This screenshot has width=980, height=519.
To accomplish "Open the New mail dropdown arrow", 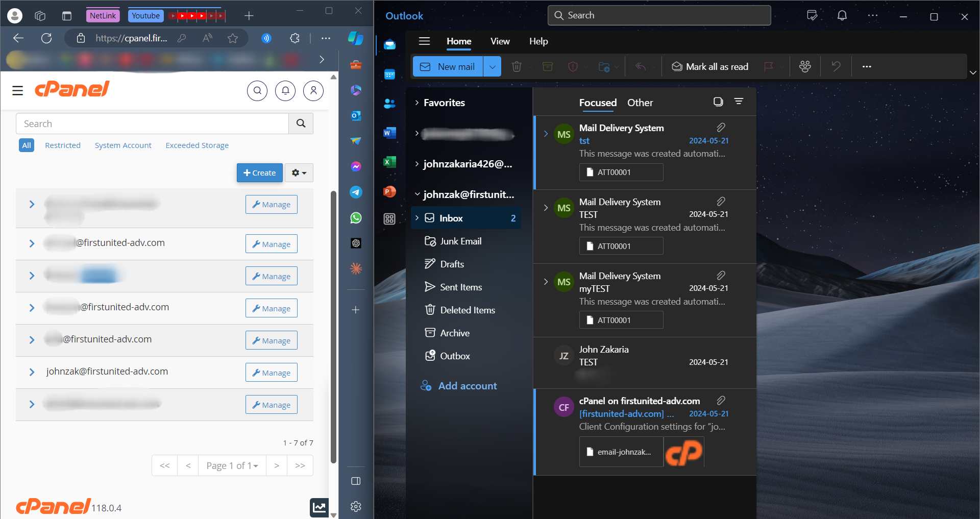I will (x=492, y=67).
